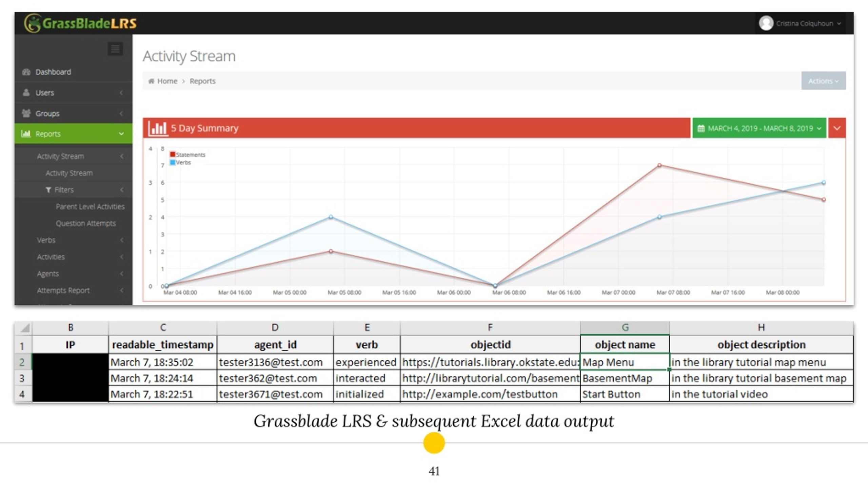Click Verbs data point at Mar 05 08:00
This screenshot has width=868, height=488.
331,217
